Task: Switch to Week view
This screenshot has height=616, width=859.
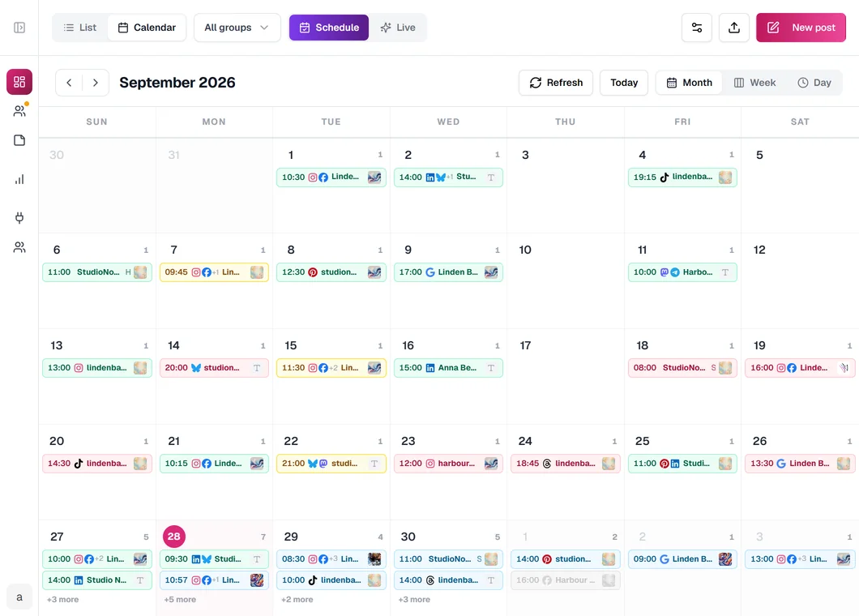Action: click(x=755, y=83)
